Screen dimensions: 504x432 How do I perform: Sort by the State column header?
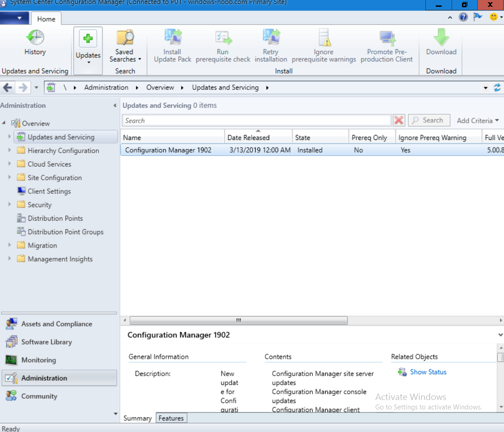(321, 138)
